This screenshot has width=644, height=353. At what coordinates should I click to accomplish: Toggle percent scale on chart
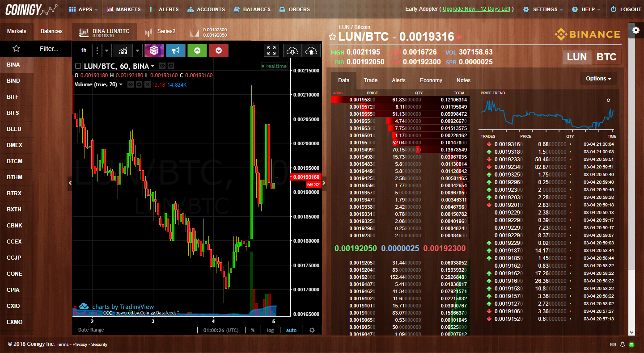[x=253, y=330]
